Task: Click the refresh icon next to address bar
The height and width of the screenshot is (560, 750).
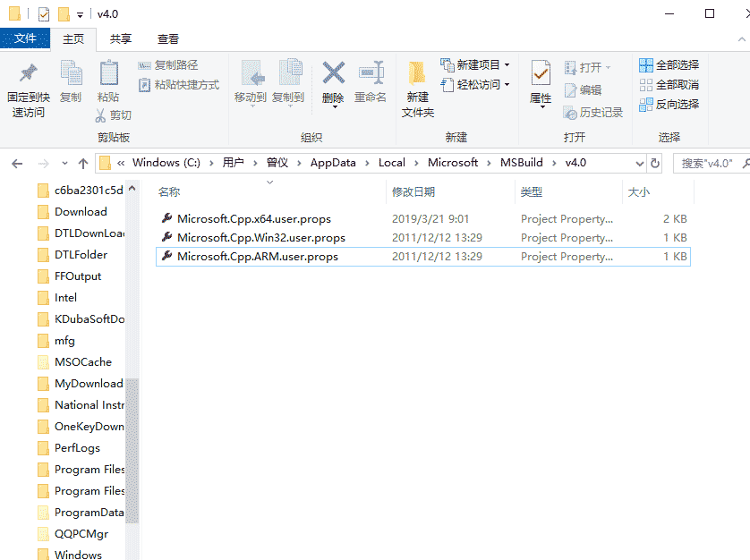Action: (x=656, y=162)
